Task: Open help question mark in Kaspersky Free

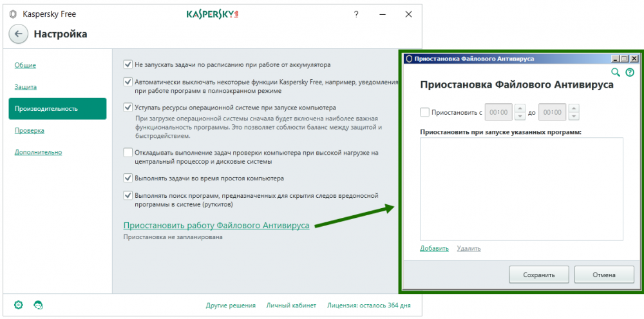Action: tap(356, 14)
